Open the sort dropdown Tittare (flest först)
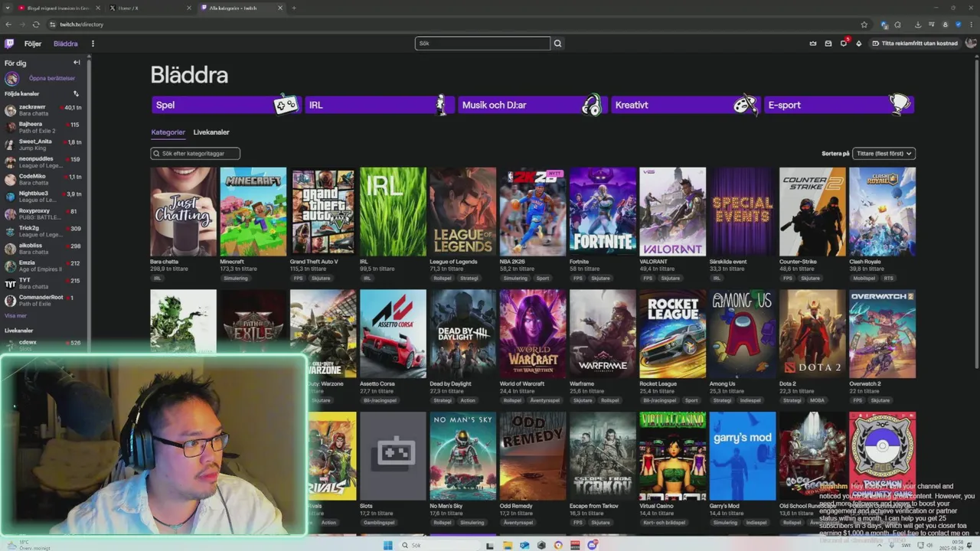Image resolution: width=980 pixels, height=551 pixels. click(884, 153)
